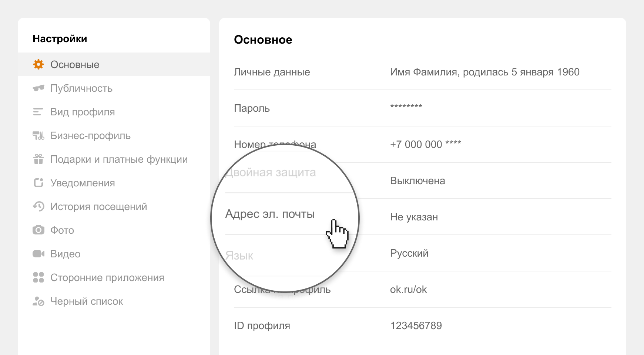Click the lines icon beside Вид профиля
The height and width of the screenshot is (355, 644).
click(38, 112)
